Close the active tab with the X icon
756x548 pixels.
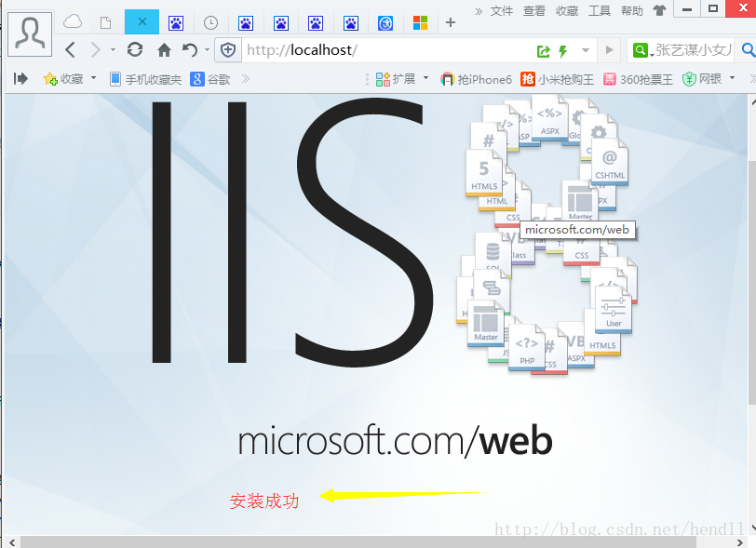pyautogui.click(x=142, y=21)
